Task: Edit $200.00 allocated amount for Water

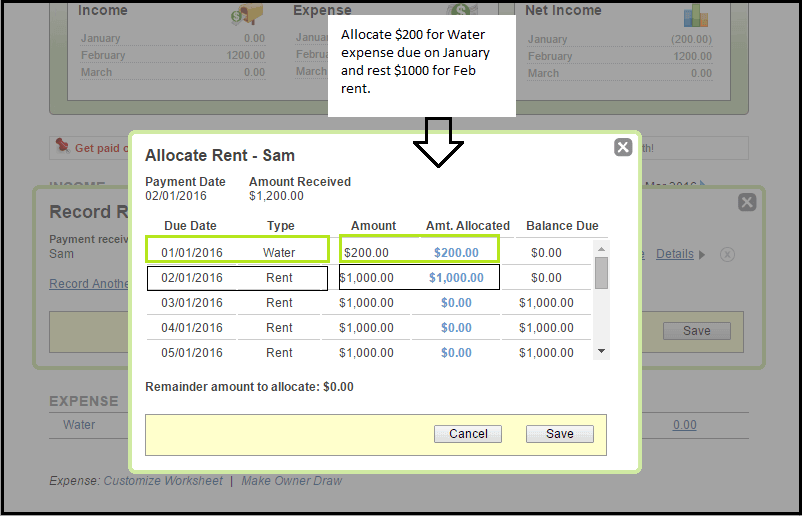Action: (x=456, y=252)
